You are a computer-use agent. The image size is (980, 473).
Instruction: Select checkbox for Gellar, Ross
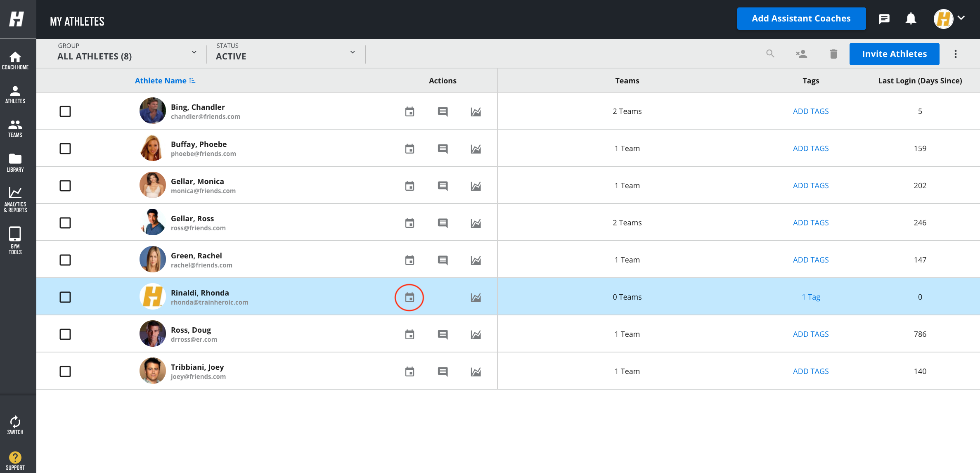point(65,223)
